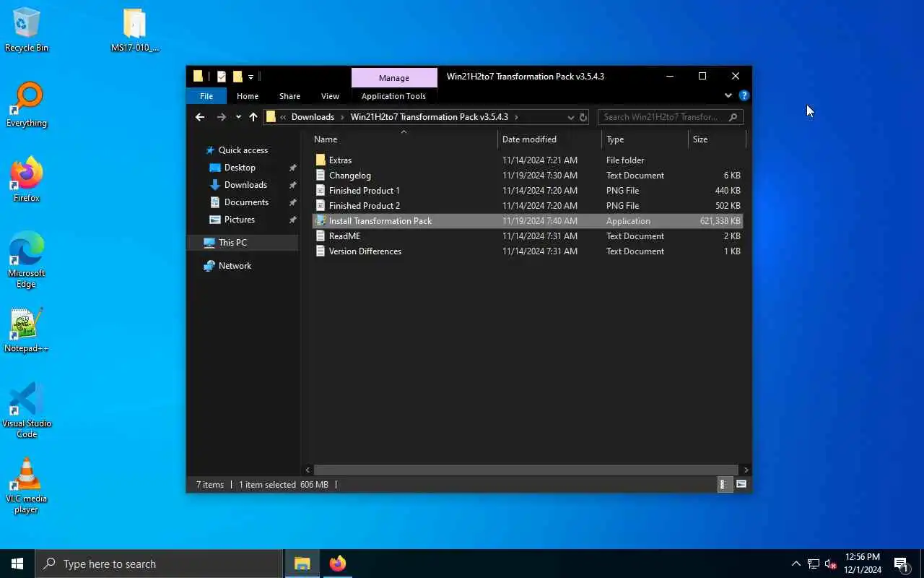Show hidden system tray icons
The height and width of the screenshot is (578, 924).
point(796,564)
